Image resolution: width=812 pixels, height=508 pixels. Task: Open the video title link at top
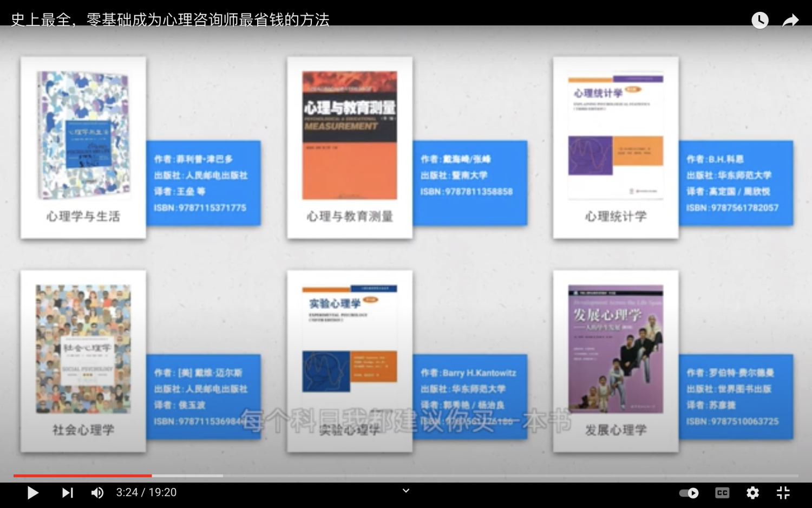(x=170, y=19)
